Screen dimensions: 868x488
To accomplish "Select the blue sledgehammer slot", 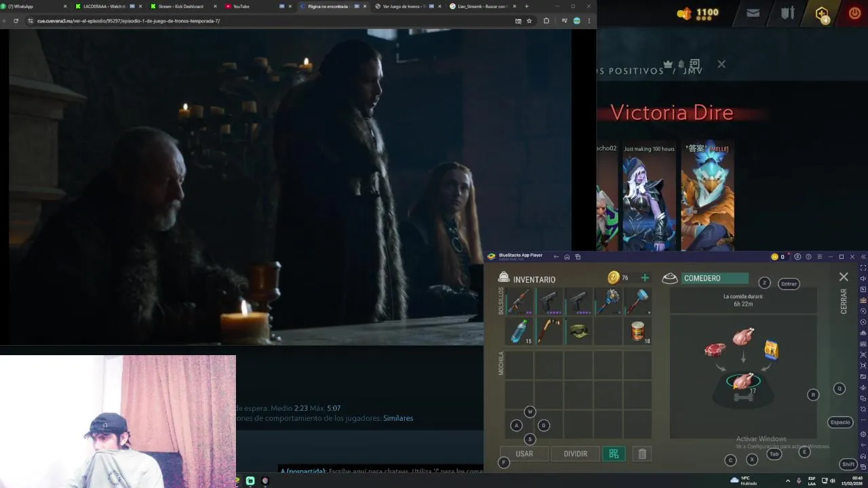I will click(637, 302).
